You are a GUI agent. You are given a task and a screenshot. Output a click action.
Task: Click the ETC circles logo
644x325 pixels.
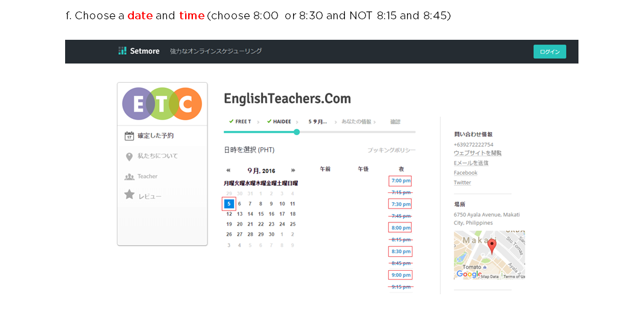162,104
